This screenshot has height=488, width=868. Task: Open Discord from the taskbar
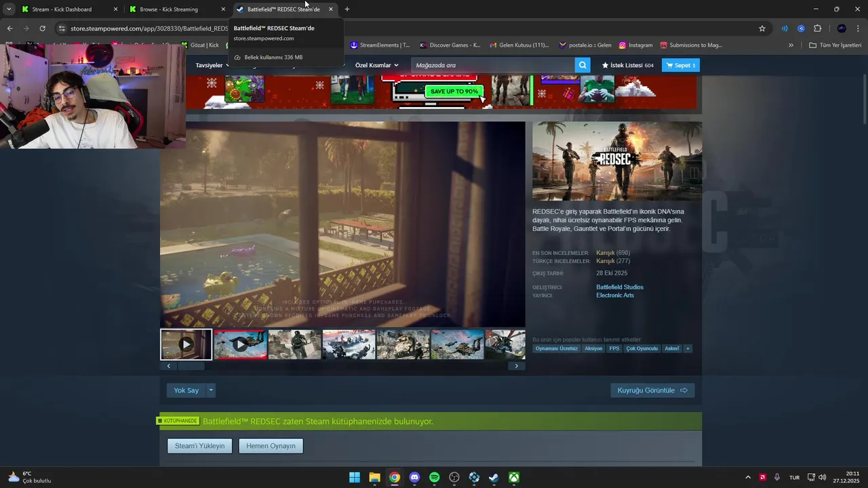(414, 477)
